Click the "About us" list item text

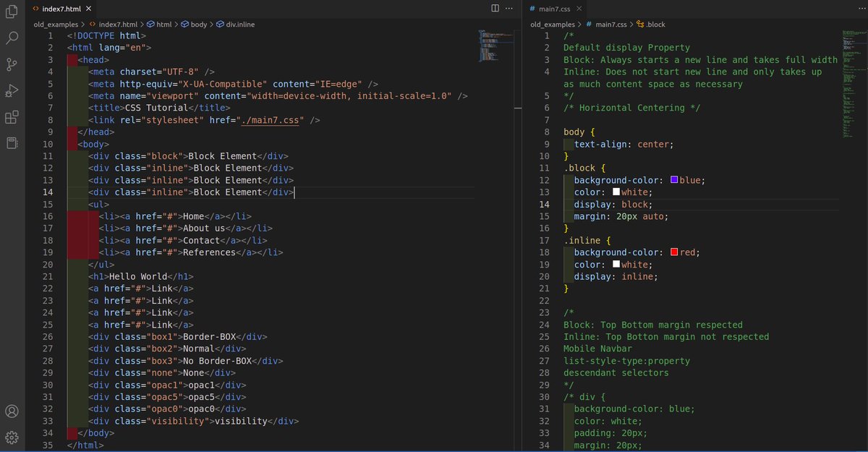click(x=204, y=229)
